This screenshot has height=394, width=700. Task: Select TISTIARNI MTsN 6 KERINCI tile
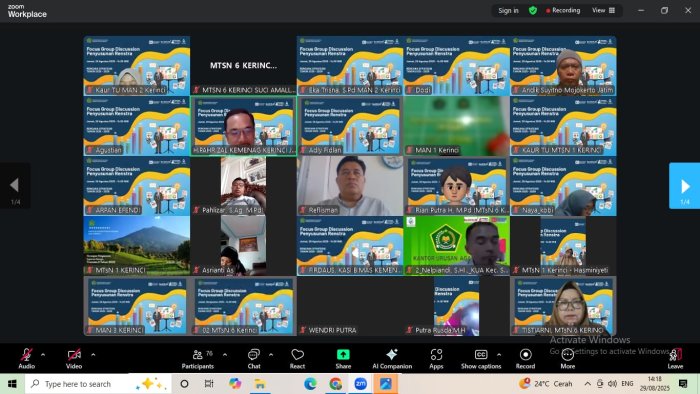coord(563,306)
